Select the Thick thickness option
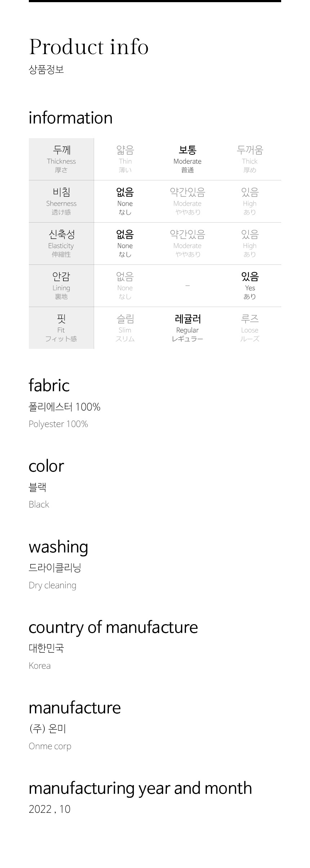This screenshot has height=868, width=310. (x=250, y=159)
